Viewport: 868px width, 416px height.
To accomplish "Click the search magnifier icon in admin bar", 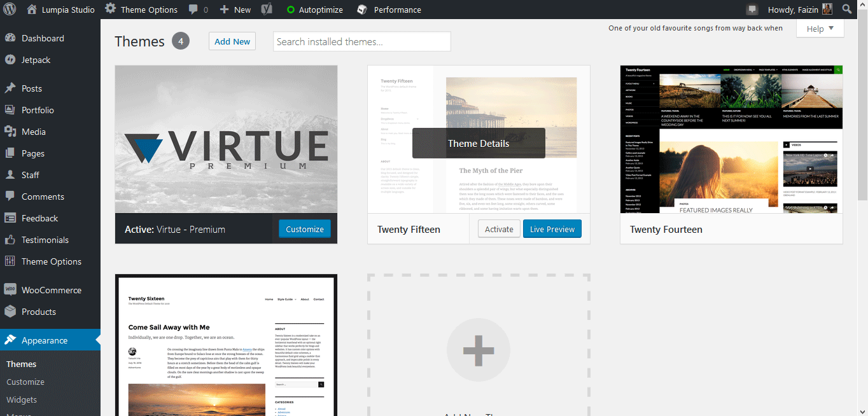I will tap(846, 10).
